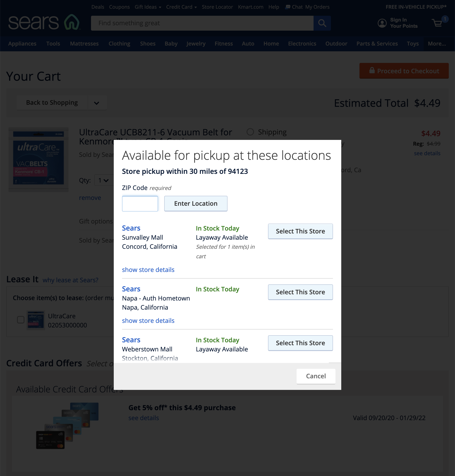The image size is (455, 476).
Task: Click the search magnifier icon
Action: coord(322,23)
